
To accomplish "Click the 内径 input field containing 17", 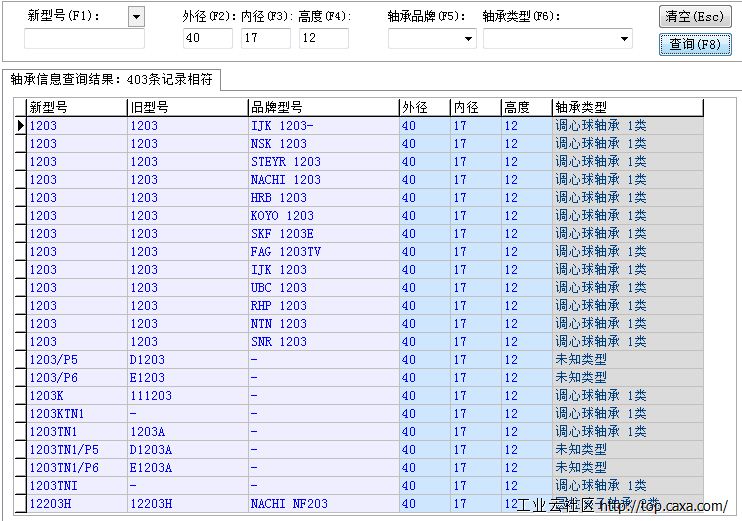I will click(x=265, y=39).
